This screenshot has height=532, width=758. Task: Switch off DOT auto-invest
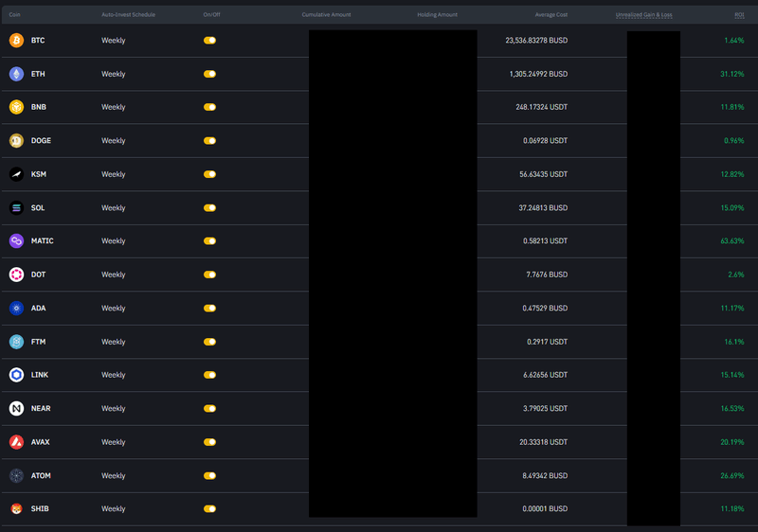pos(209,275)
